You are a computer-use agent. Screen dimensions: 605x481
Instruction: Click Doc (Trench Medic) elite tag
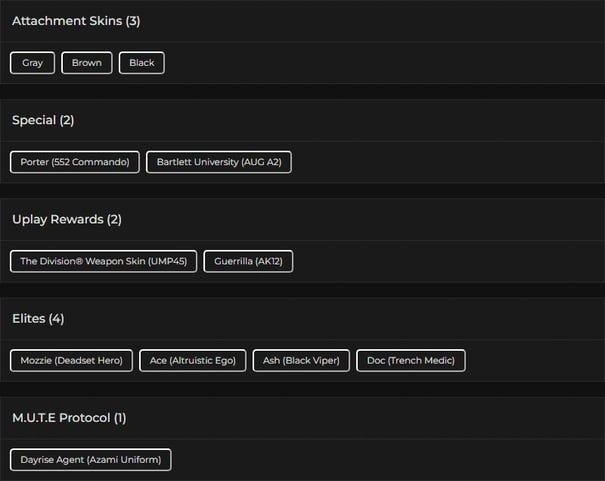tap(411, 360)
